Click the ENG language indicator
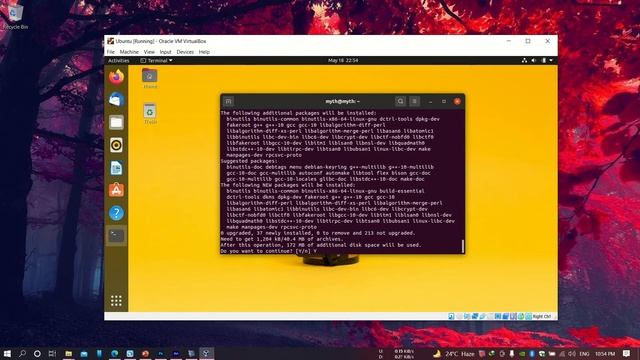 coord(584,353)
